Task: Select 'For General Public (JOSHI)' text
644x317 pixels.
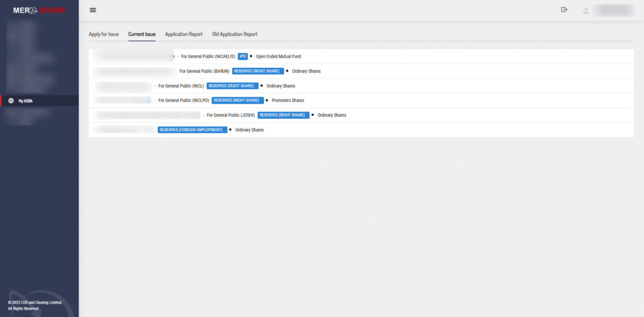Action: click(x=231, y=115)
